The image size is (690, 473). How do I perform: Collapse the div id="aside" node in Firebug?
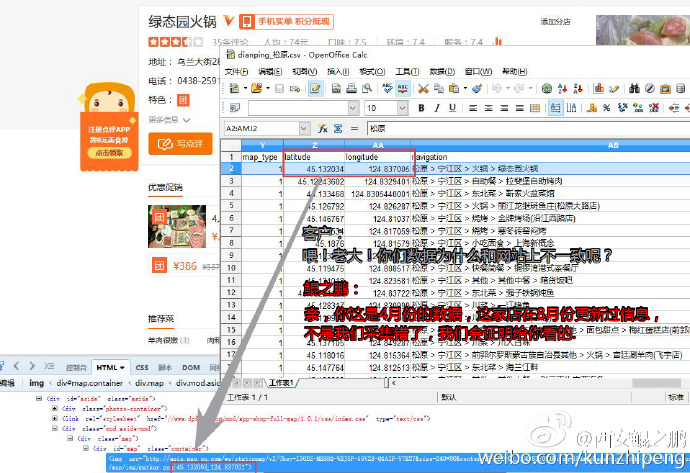click(39, 399)
